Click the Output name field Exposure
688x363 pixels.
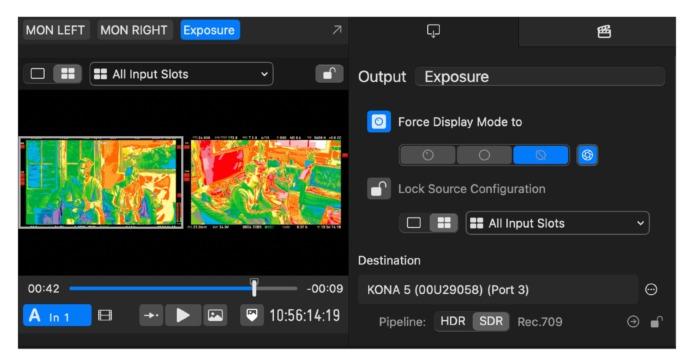540,77
